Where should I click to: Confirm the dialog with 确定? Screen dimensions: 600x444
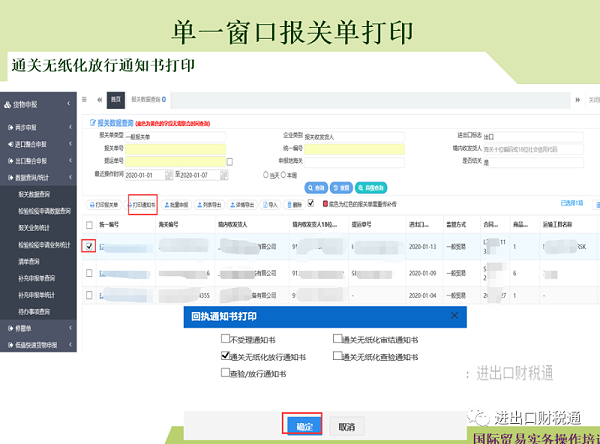[304, 426]
